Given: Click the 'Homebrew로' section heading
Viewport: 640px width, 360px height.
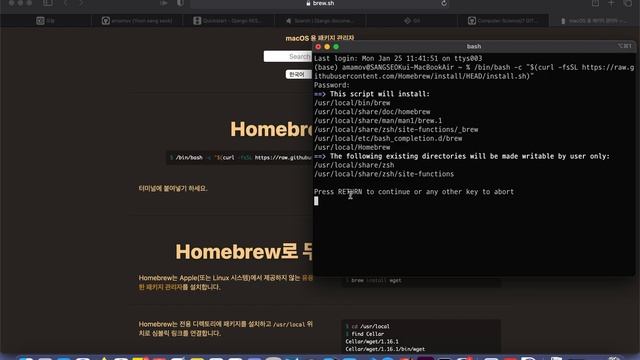Looking at the screenshot, I should [244, 251].
